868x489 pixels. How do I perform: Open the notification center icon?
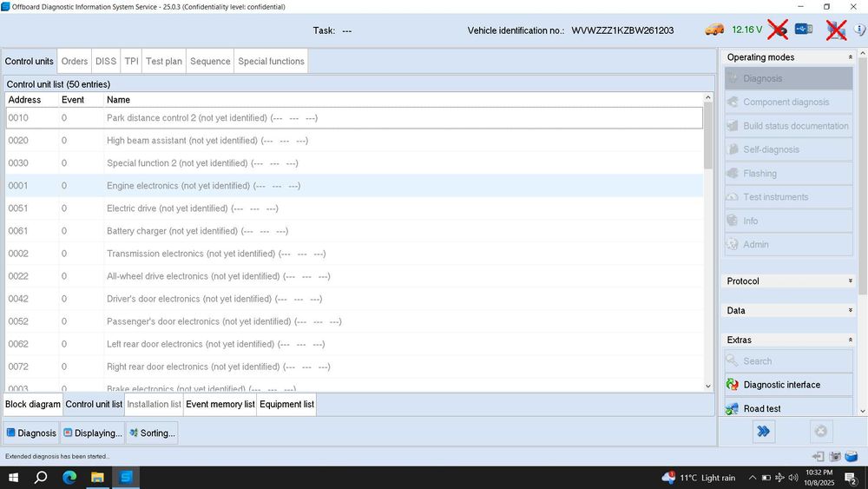click(851, 478)
